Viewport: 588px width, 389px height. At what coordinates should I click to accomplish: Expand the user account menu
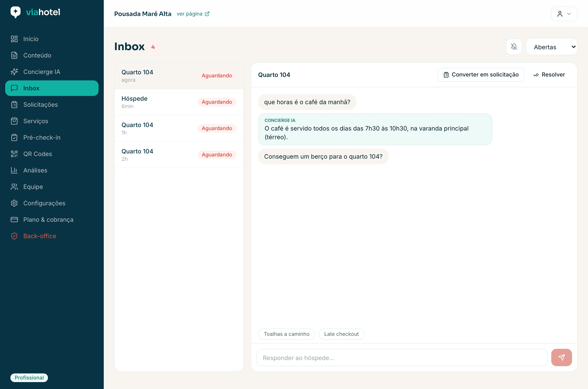click(x=564, y=14)
